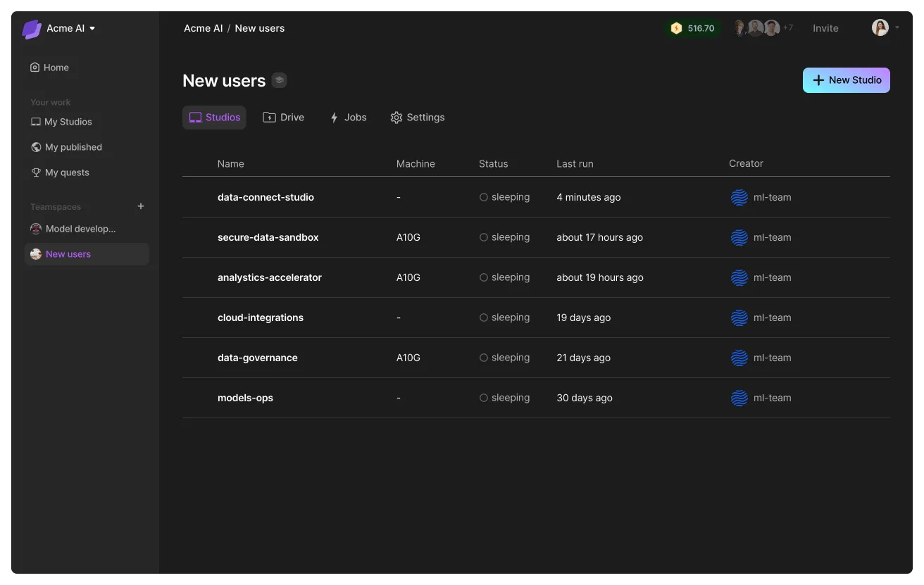Open My Studios from the sidebar
The height and width of the screenshot is (585, 924).
pyautogui.click(x=61, y=122)
